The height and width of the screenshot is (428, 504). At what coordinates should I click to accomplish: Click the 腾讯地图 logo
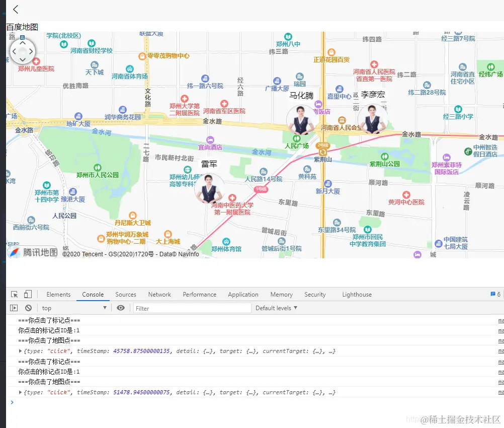[x=33, y=252]
